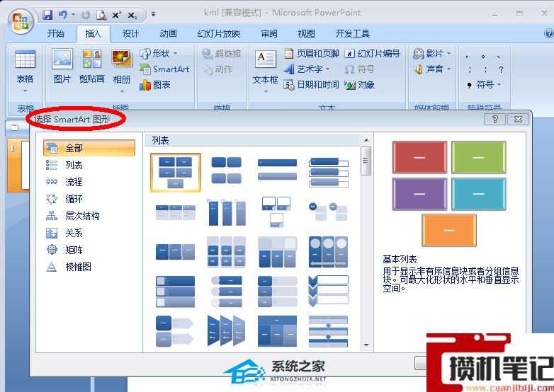Choose the third layout in first row

coord(277,170)
